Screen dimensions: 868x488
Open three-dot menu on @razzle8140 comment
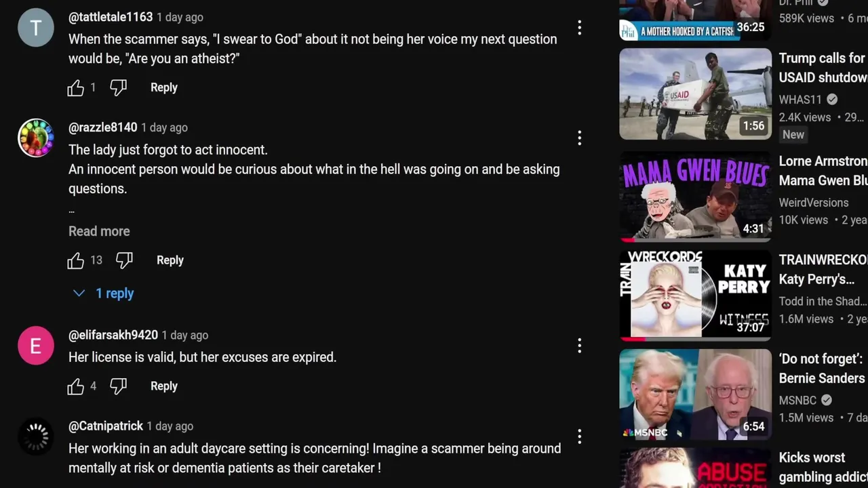pyautogui.click(x=579, y=138)
